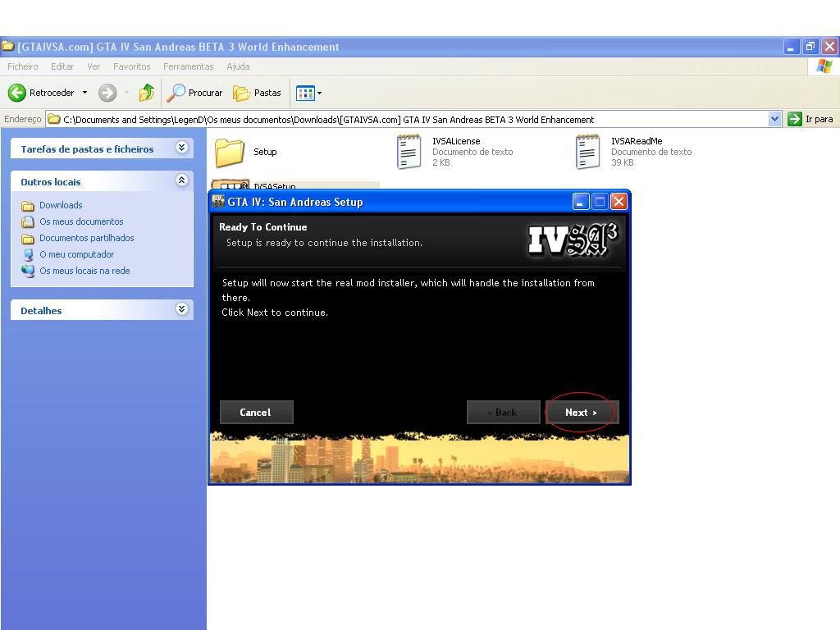840x630 pixels.
Task: Expand the address bar dropdown
Action: click(x=774, y=119)
